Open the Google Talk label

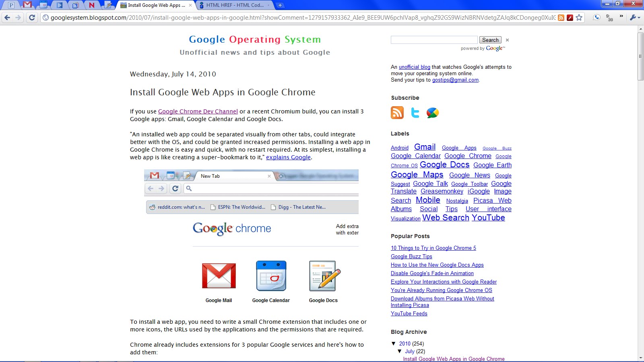(x=430, y=184)
